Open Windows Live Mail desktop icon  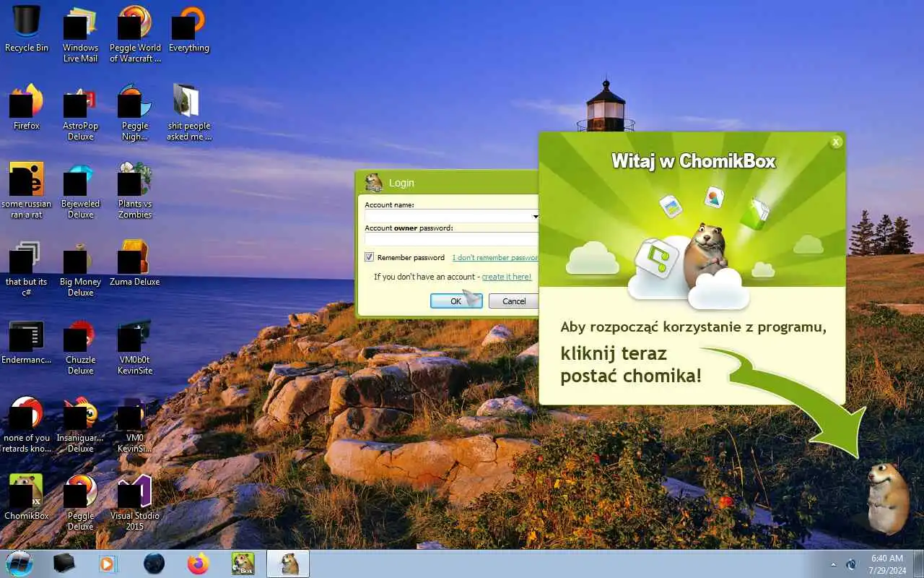pos(80,33)
